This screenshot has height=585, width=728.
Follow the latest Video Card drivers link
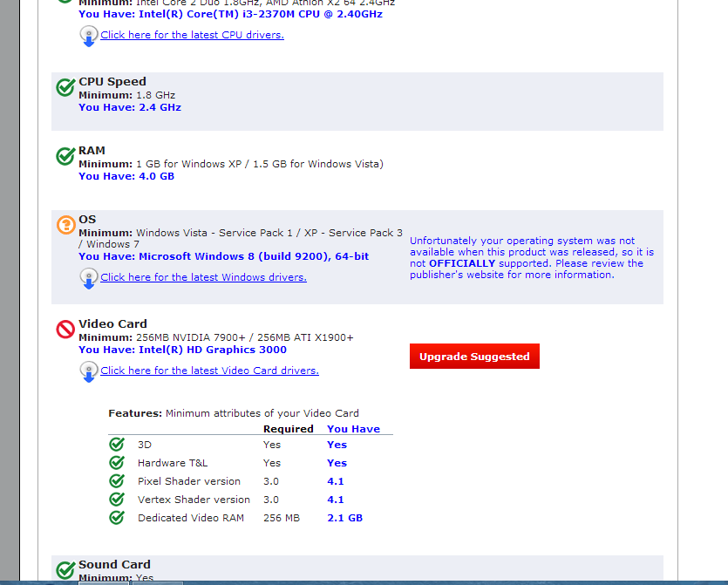(209, 371)
